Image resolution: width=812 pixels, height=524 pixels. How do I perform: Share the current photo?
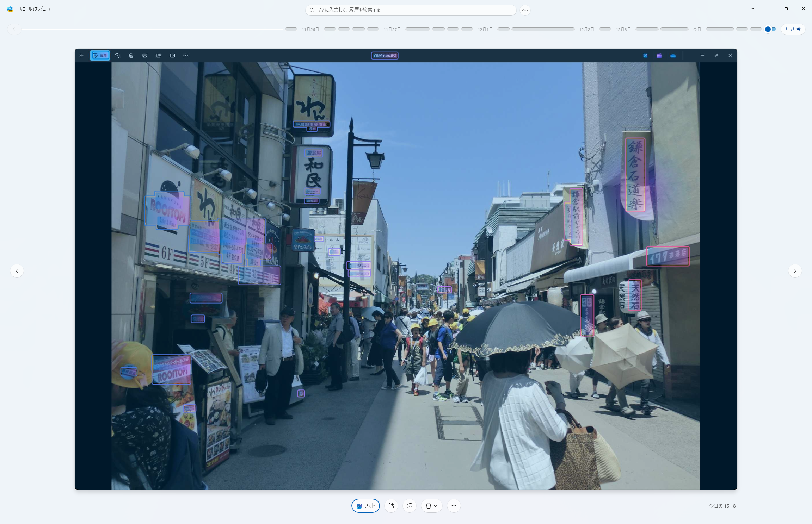coord(159,55)
